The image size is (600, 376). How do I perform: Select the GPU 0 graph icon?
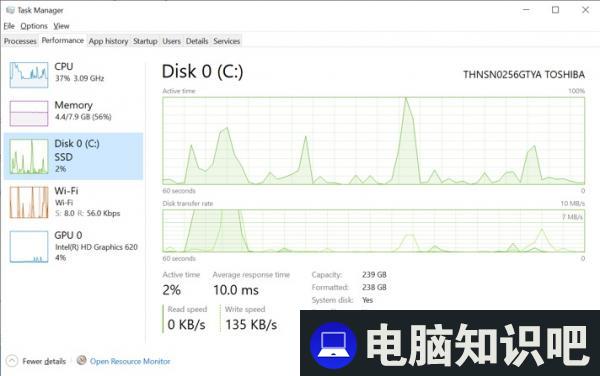click(x=29, y=247)
